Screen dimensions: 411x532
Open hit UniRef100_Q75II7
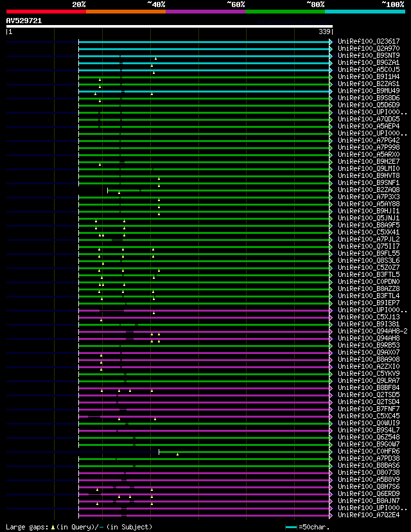tap(369, 246)
